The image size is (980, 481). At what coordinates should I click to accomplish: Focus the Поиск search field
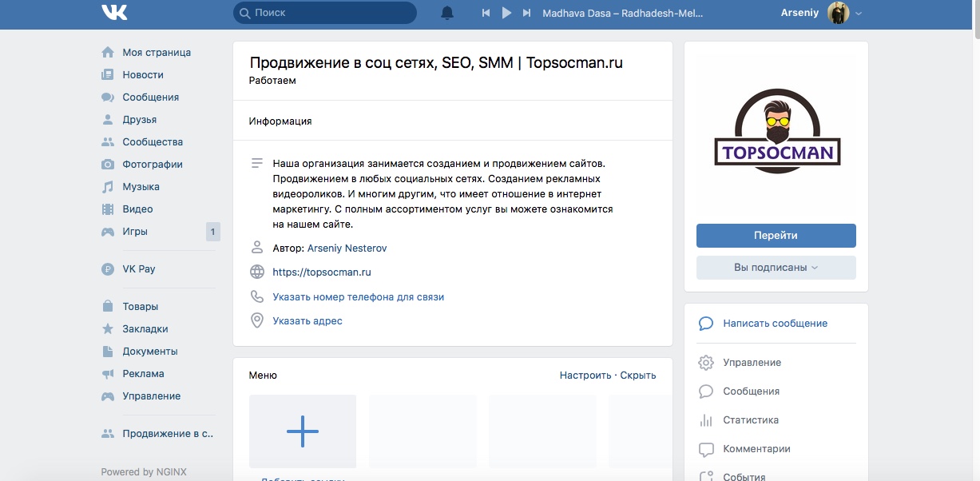click(325, 13)
